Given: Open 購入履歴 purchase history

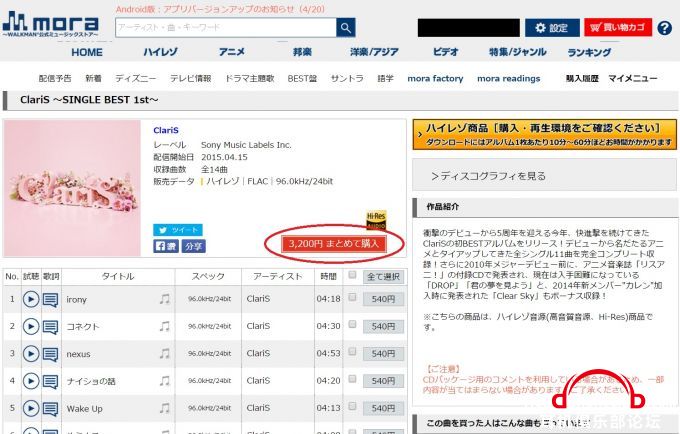Looking at the screenshot, I should (582, 78).
